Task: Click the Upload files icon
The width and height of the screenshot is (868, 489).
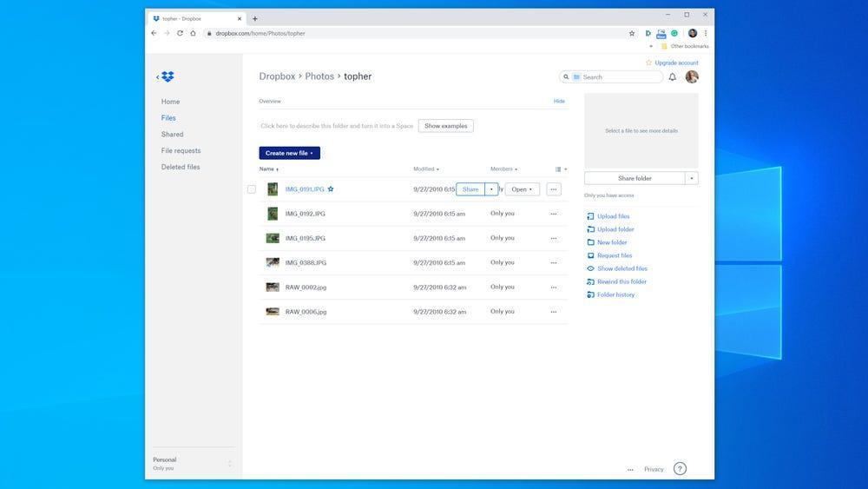Action: (x=590, y=216)
